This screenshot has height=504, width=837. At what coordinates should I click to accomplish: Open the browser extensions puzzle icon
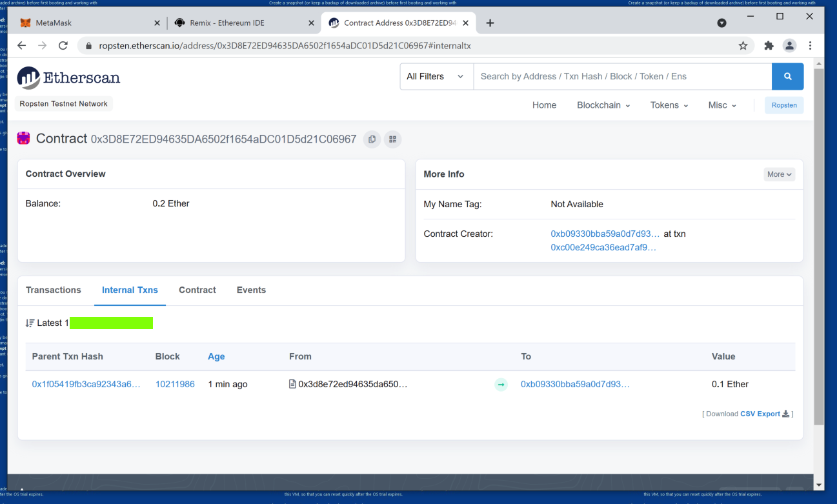[769, 46]
